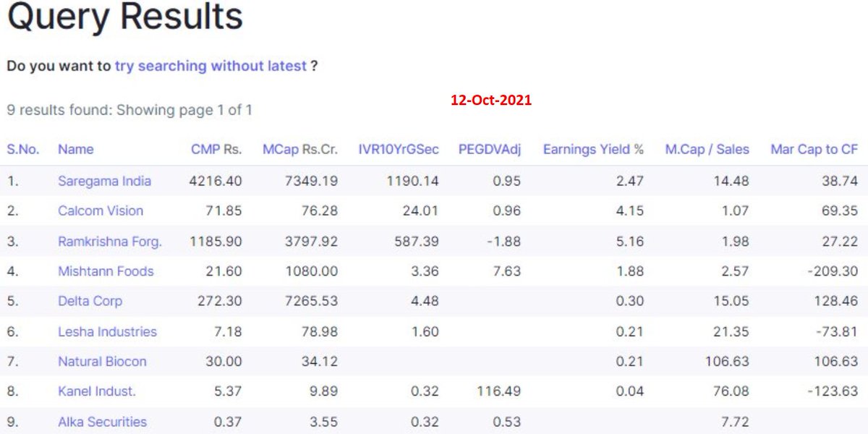Open the 'try searching without latest' link
Viewport: 868px width, 434px height.
[210, 66]
